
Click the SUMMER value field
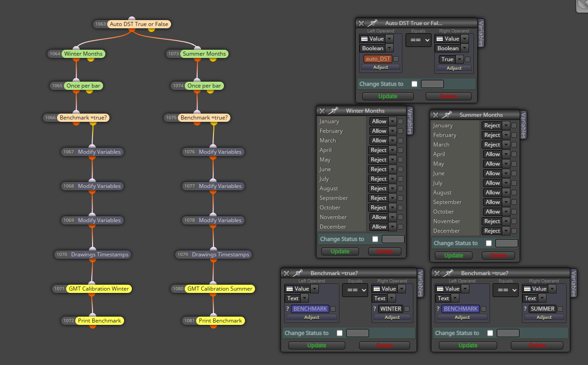coord(542,309)
